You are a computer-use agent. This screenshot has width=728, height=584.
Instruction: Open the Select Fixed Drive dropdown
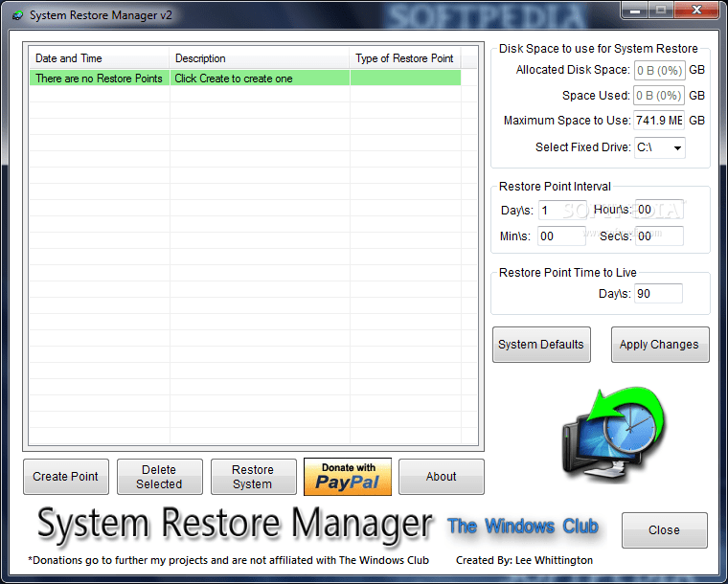tap(659, 148)
